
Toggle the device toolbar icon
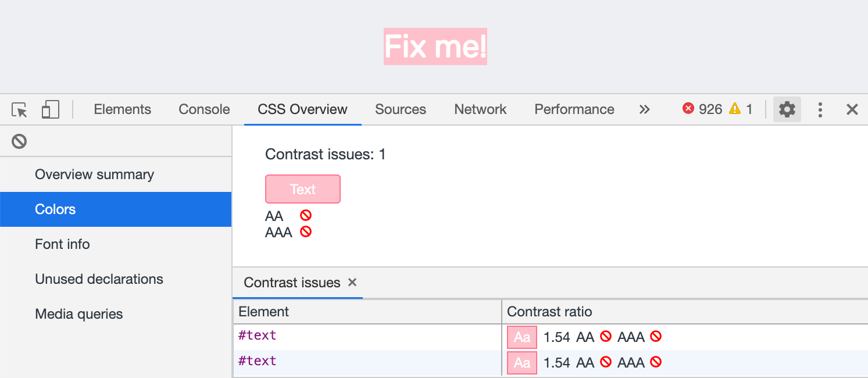pos(51,109)
